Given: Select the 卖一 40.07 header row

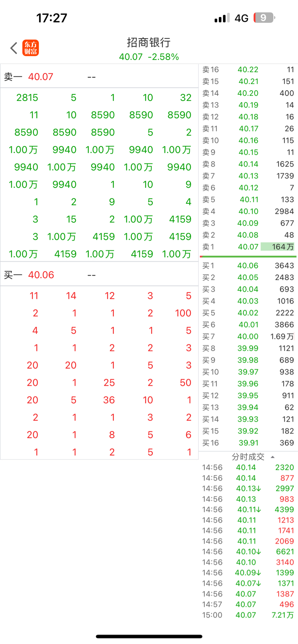Looking at the screenshot, I should [99, 77].
